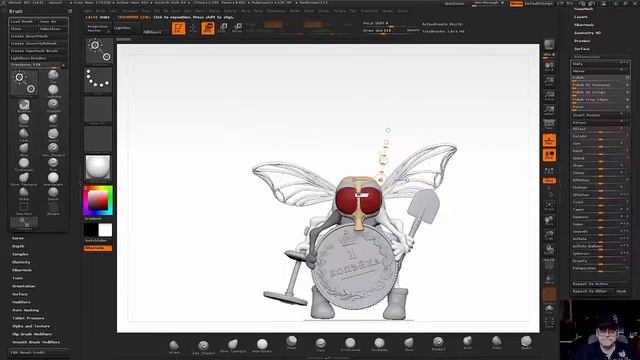Viewport: 640px width, 360px height.
Task: Open the Material menu
Action: (x=230, y=11)
